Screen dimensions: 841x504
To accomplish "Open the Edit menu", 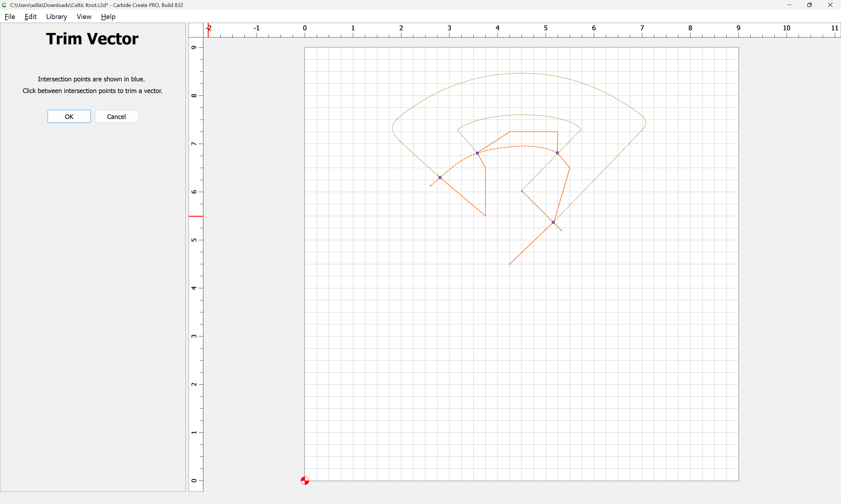I will click(30, 17).
